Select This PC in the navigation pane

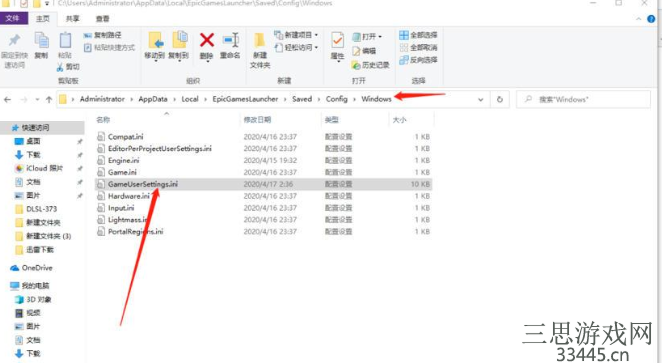pos(35,286)
